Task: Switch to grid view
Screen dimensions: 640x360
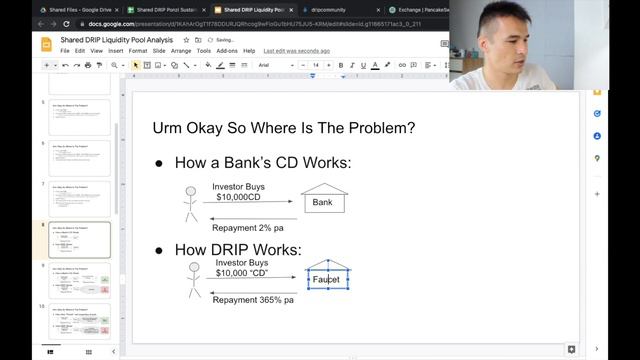Action: click(89, 352)
